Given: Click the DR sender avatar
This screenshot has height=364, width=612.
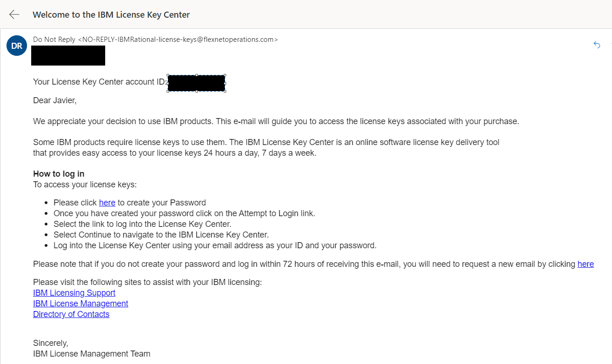Looking at the screenshot, I should click(17, 46).
